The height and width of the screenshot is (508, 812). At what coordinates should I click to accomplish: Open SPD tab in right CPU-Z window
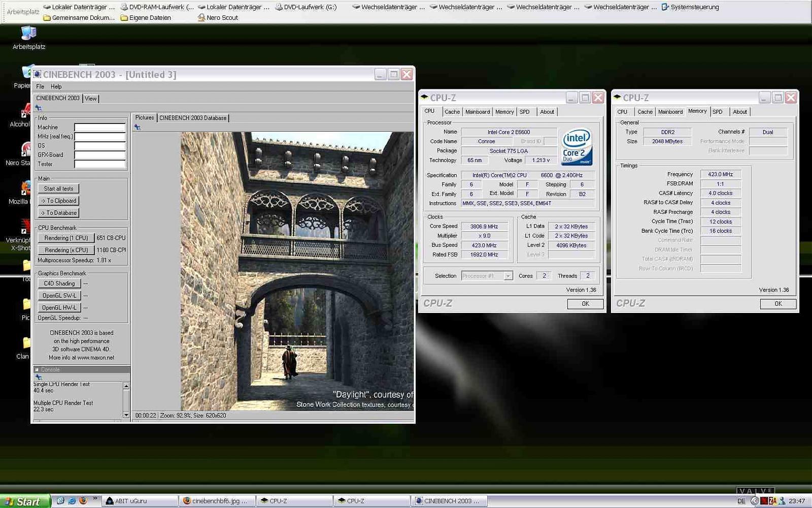718,112
